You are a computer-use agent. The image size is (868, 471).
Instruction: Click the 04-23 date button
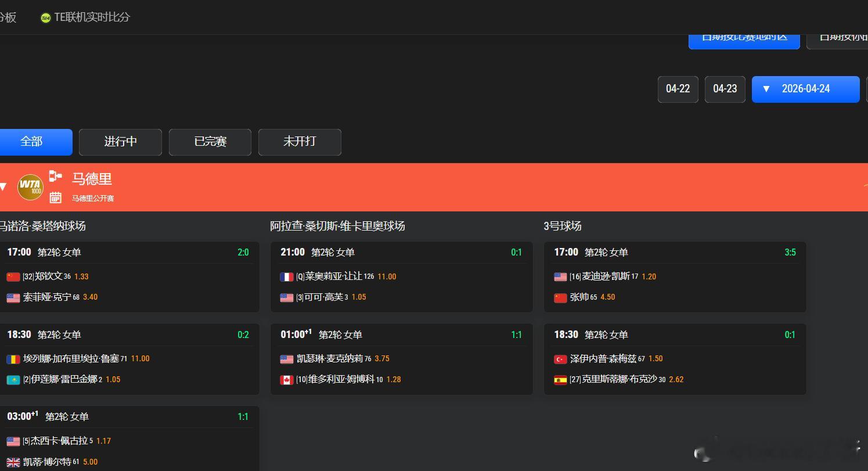point(725,89)
